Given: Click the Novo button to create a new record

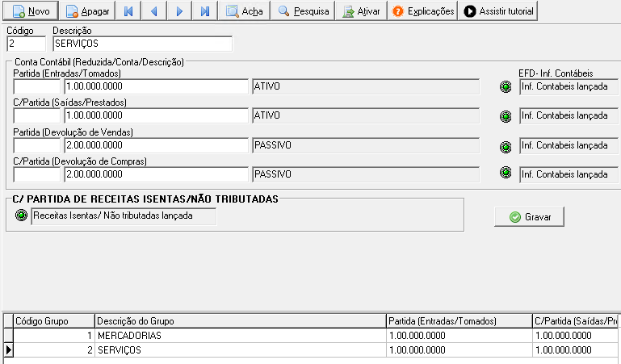Looking at the screenshot, I should point(31,11).
